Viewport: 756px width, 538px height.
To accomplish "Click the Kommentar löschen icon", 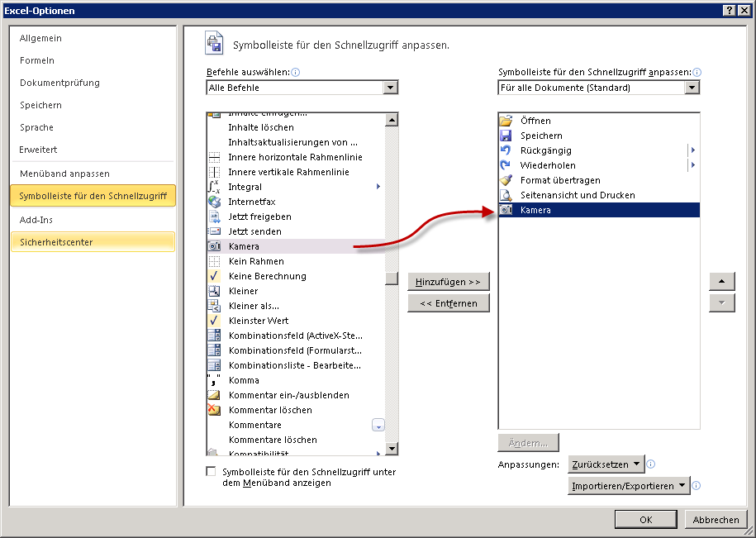I will [x=214, y=410].
